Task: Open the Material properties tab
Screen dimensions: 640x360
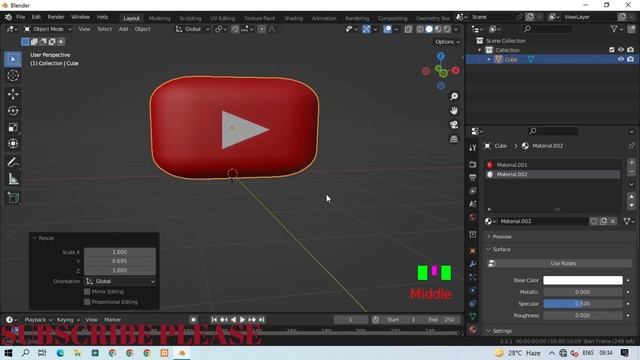Action: pos(473,329)
